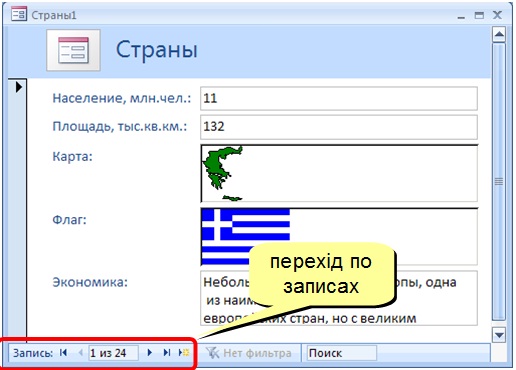Click the Поиск search box
This screenshot has width=516, height=370.
pos(342,353)
